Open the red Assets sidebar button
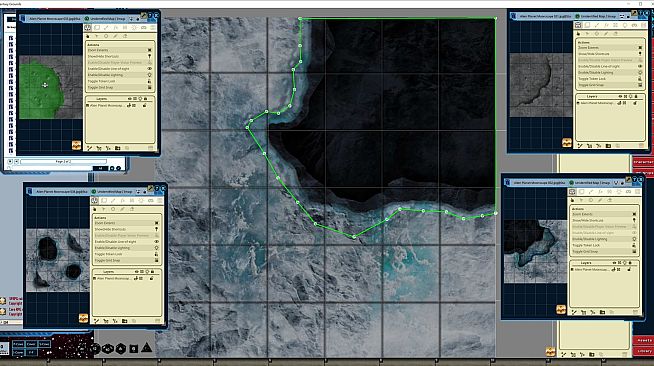This screenshot has width=654, height=366. point(644,340)
